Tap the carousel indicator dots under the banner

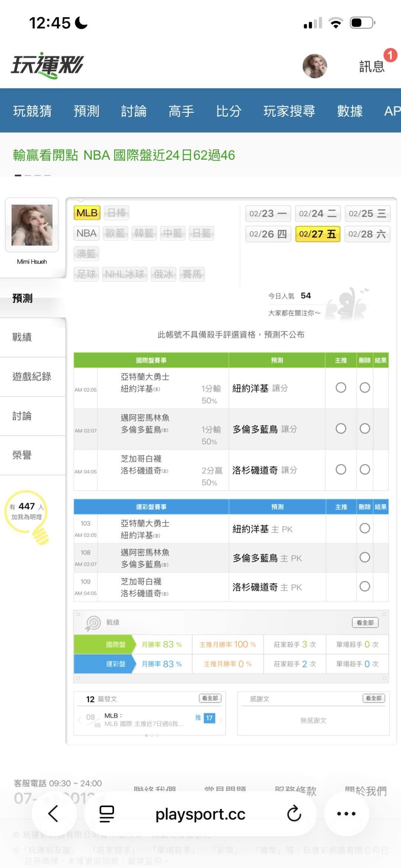(33, 175)
